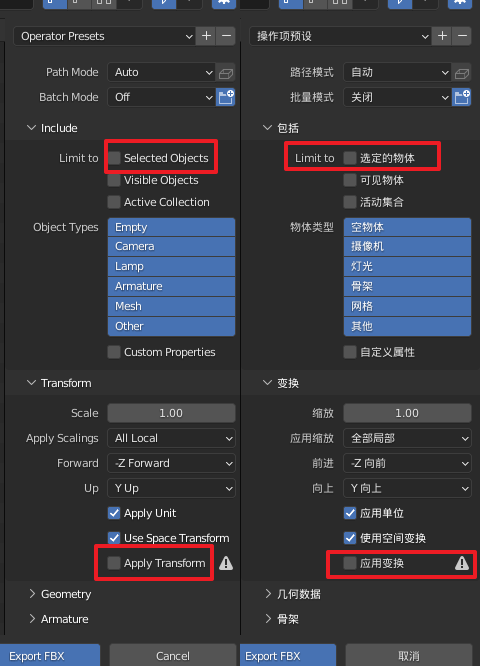Enable the Selected Objects checkbox
This screenshot has width=480, height=666.
coord(114,158)
